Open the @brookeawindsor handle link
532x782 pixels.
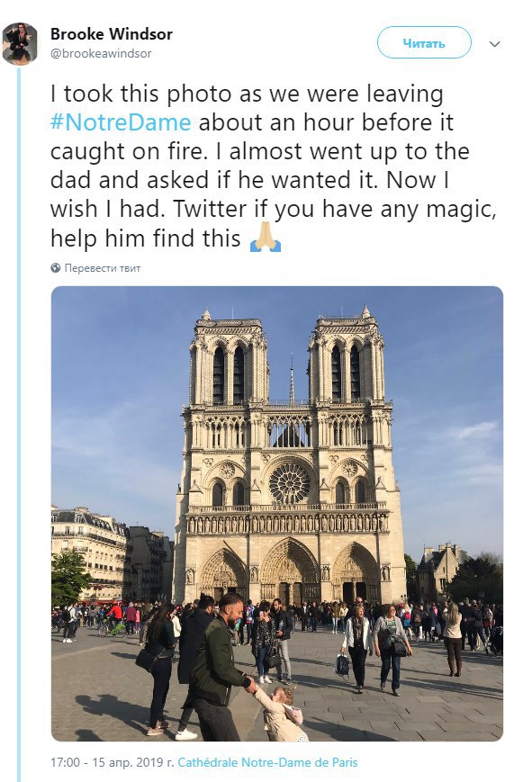click(101, 53)
